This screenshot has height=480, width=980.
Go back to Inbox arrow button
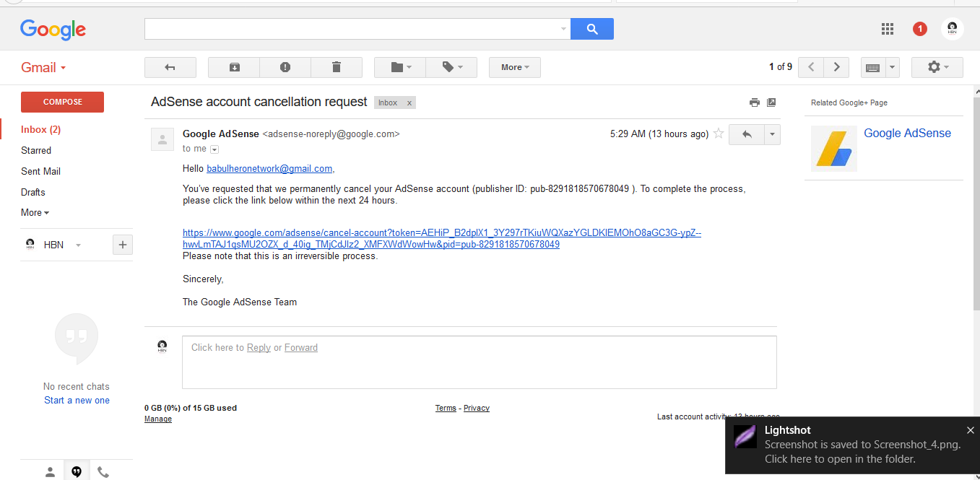pos(170,67)
